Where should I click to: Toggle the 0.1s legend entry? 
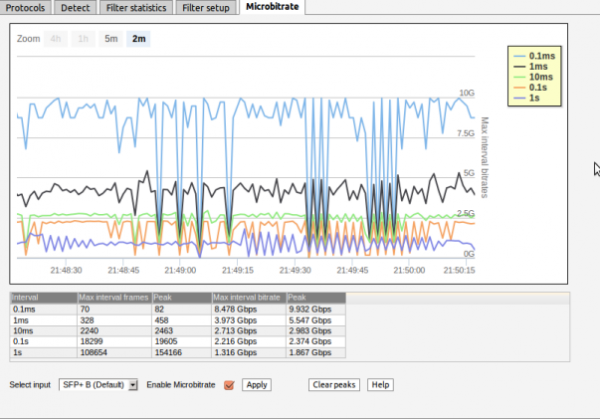pos(541,88)
